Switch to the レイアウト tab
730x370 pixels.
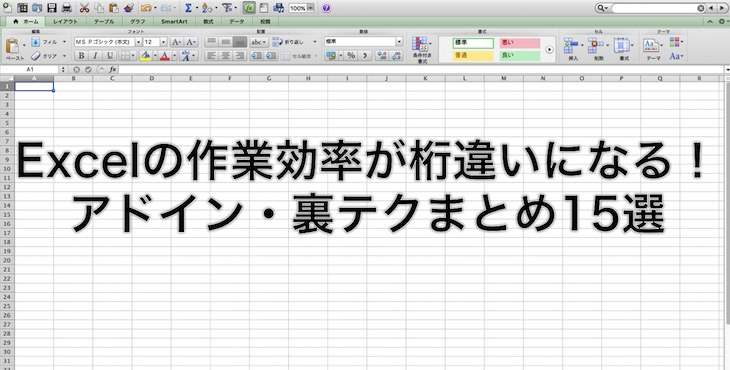coord(66,21)
